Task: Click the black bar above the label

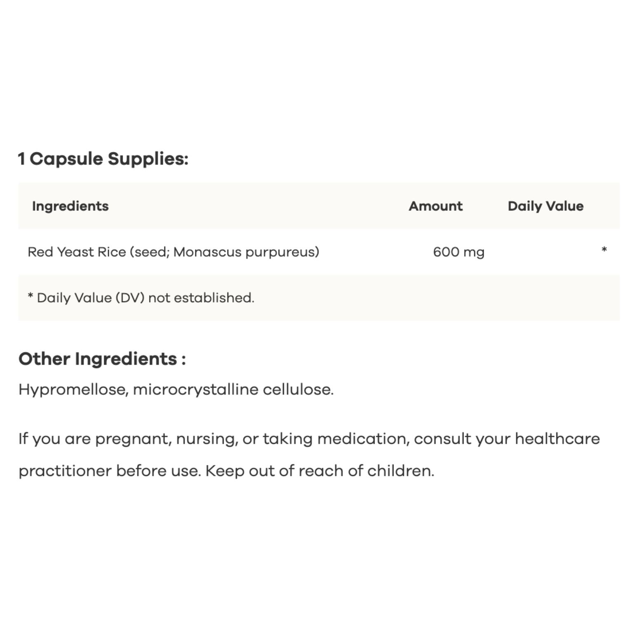Action: pyautogui.click(x=322, y=51)
